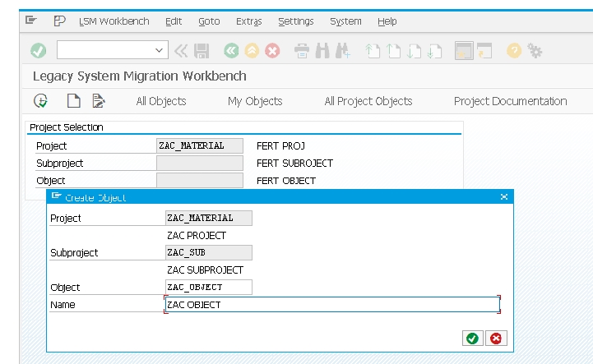Click the red Cancel icon in toolbar
593x364 pixels.
coord(272,51)
